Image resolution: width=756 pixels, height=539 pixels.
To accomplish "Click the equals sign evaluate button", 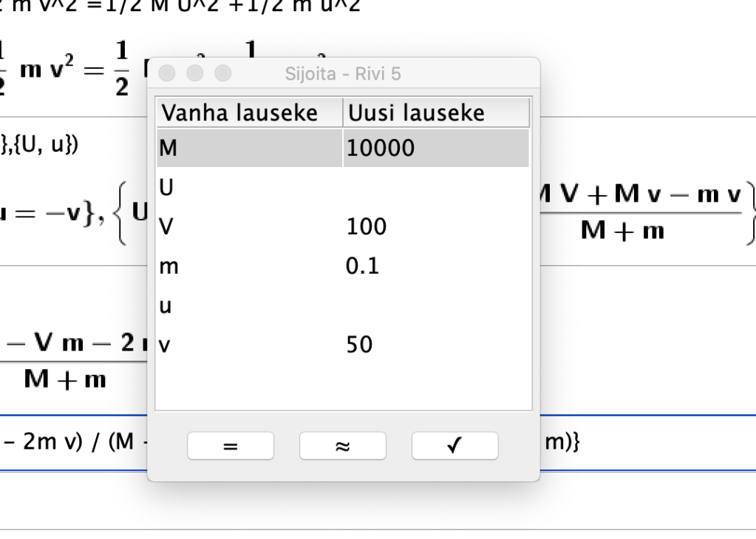I will [x=231, y=446].
